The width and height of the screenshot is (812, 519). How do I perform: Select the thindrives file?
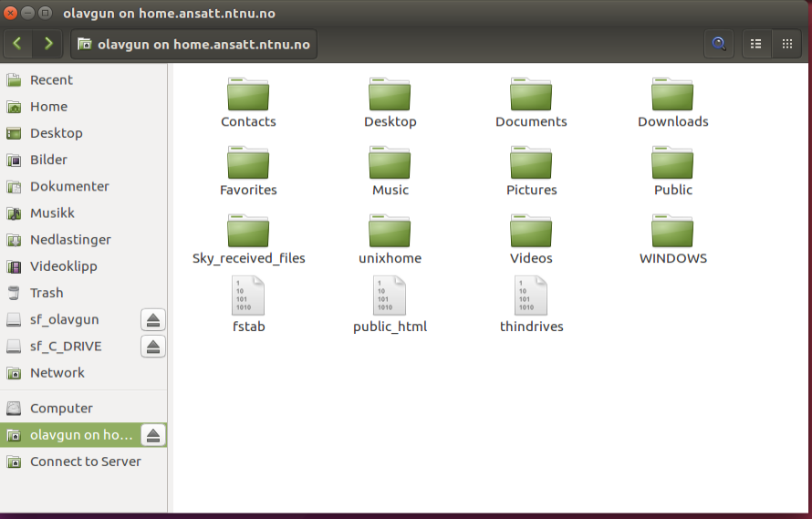point(531,305)
